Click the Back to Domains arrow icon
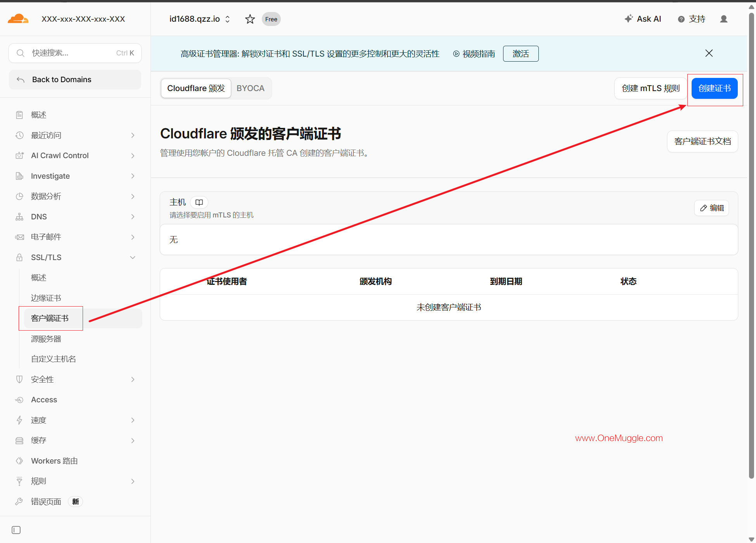 [21, 80]
